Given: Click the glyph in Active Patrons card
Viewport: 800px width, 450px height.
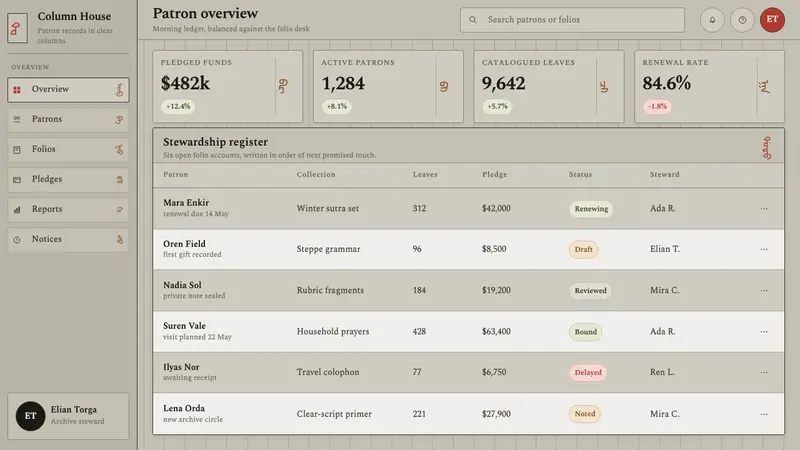Looking at the screenshot, I should 444,87.
